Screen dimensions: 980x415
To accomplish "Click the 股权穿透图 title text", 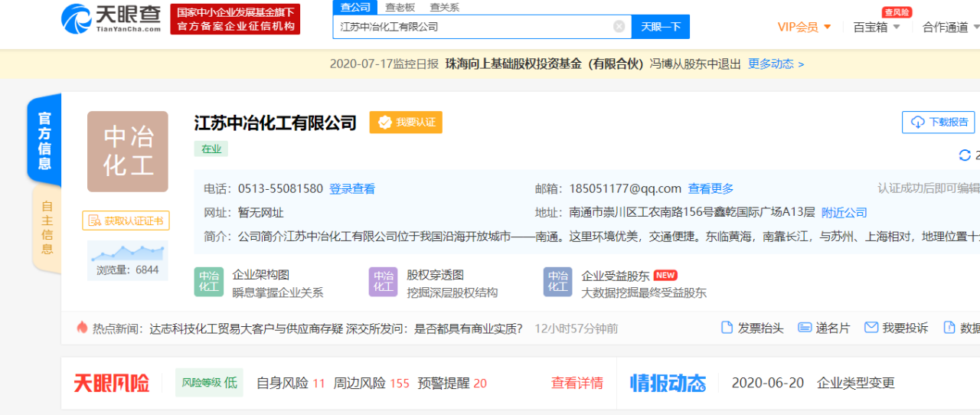I will (436, 275).
